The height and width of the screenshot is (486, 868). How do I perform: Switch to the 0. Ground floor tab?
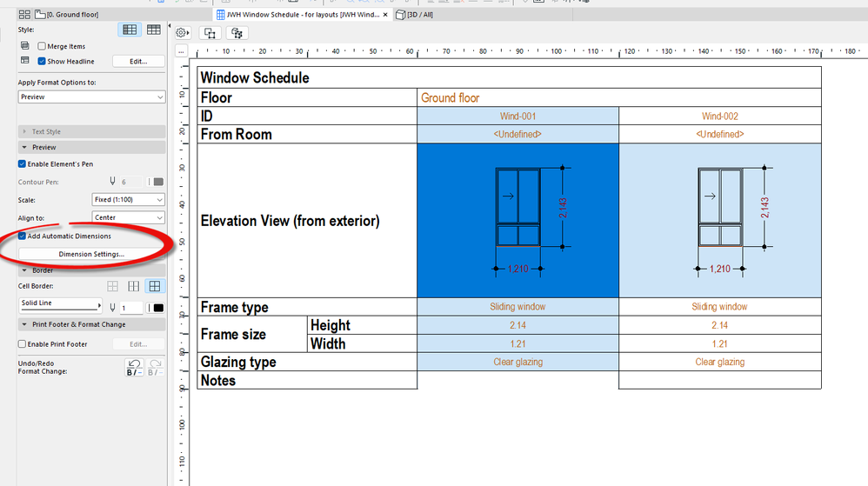[x=66, y=15]
